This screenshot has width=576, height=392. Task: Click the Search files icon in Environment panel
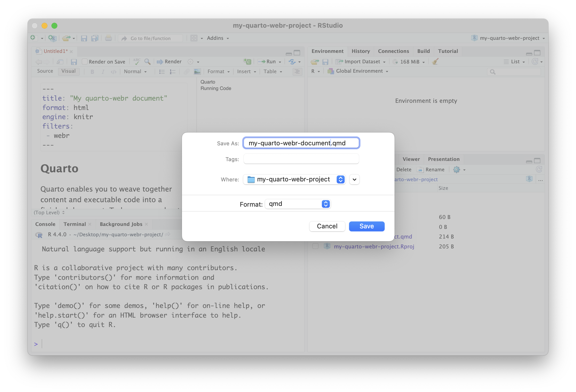(493, 71)
